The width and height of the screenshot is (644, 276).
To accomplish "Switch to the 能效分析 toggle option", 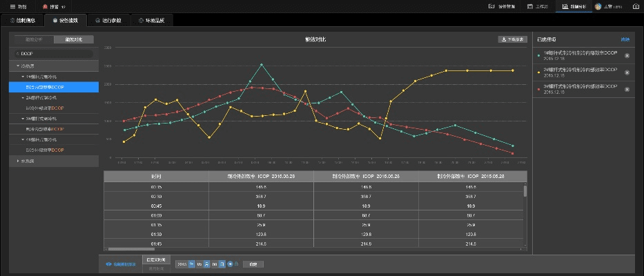I will tap(34, 39).
